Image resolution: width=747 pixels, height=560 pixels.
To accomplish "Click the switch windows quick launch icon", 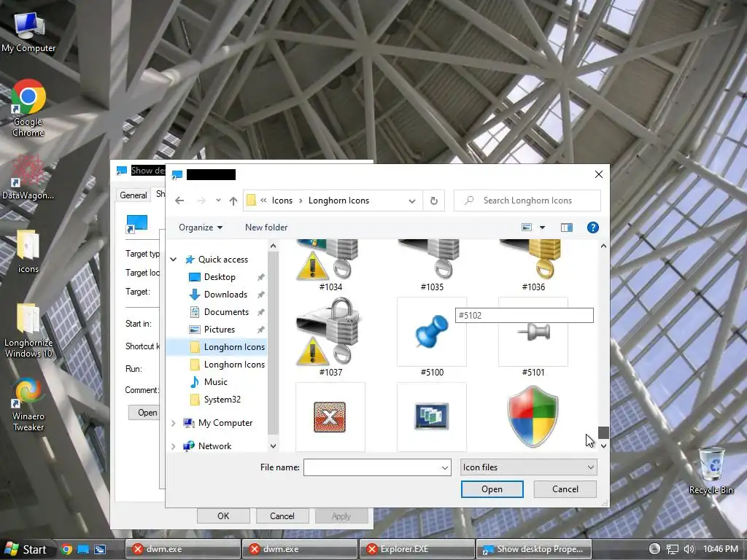I will pos(99,549).
